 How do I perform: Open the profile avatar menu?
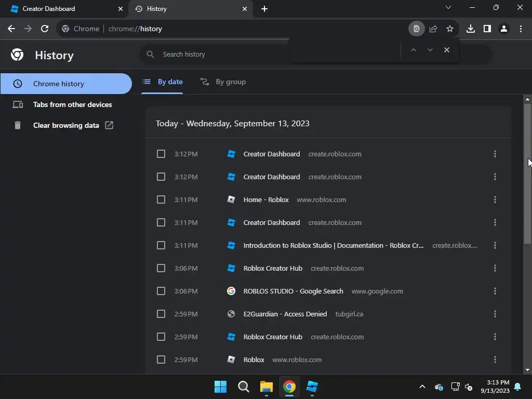[x=504, y=29]
